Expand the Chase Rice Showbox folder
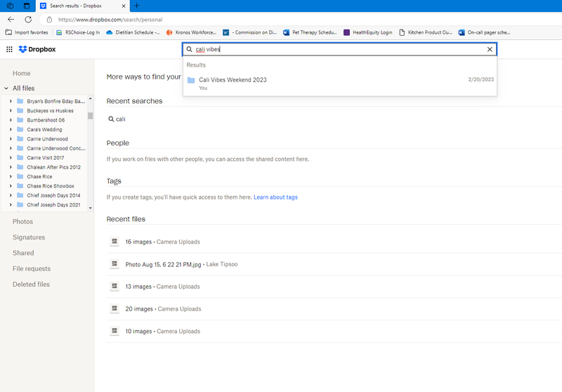Screen dimensions: 562x392 click(11, 186)
